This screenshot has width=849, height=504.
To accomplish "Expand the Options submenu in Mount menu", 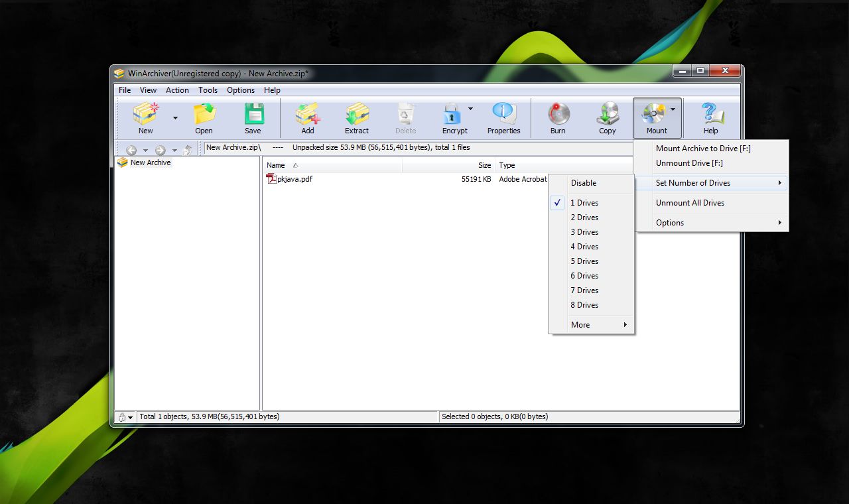I will [711, 223].
